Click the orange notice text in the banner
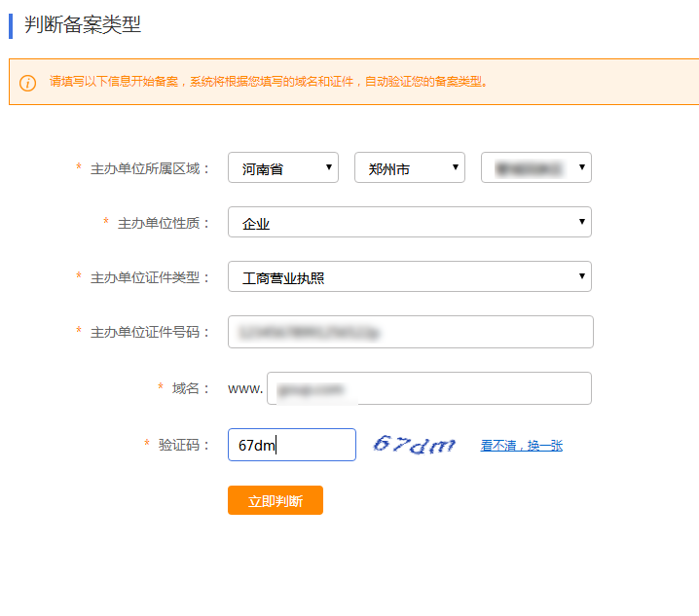This screenshot has width=699, height=616. coord(268,82)
